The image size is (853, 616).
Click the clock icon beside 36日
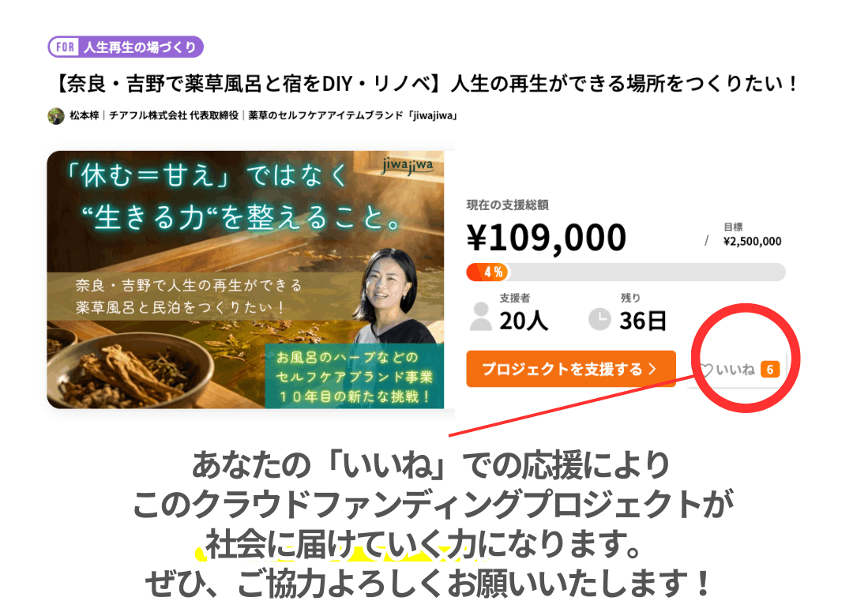pyautogui.click(x=599, y=319)
